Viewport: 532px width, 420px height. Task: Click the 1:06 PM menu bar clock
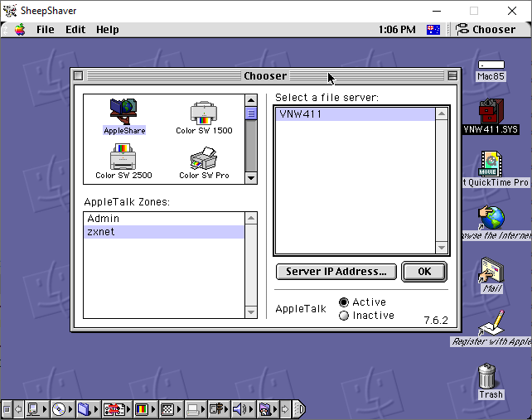coord(397,30)
